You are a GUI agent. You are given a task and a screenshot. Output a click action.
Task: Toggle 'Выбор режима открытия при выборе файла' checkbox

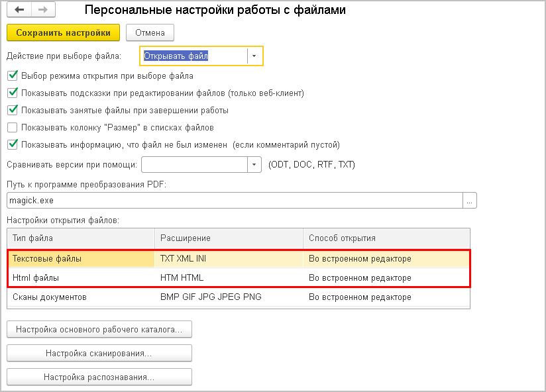[x=12, y=76]
